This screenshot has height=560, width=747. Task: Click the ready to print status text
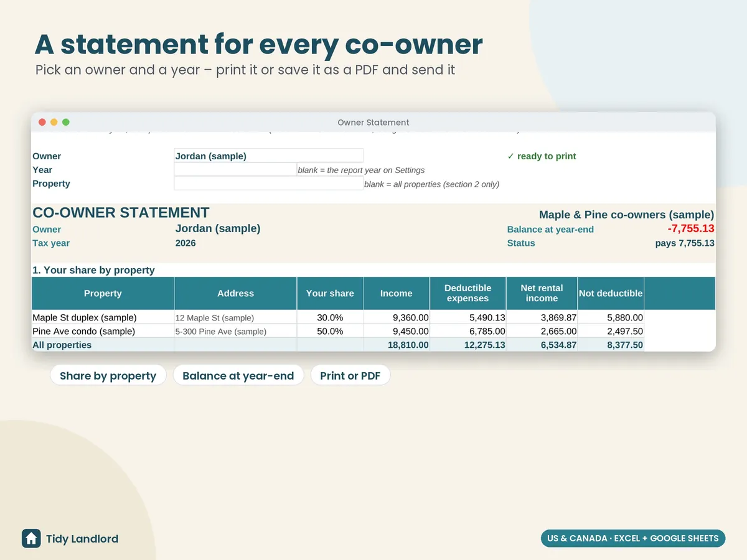pyautogui.click(x=542, y=156)
